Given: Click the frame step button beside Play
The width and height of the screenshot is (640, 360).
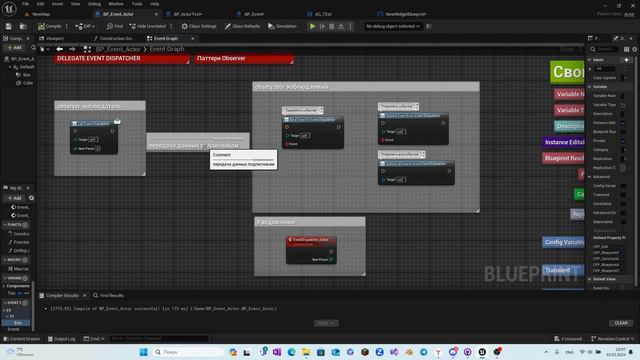Looking at the screenshot, I should tap(322, 26).
